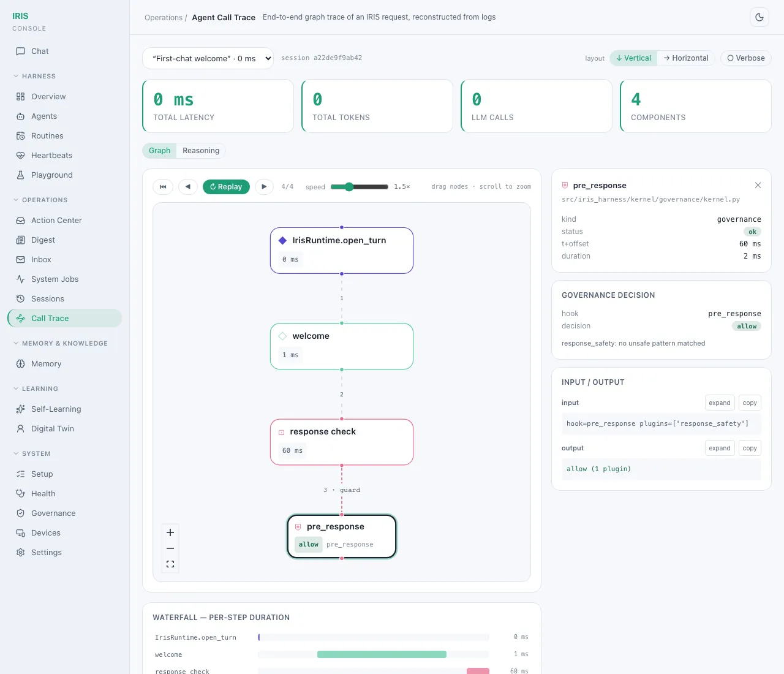The height and width of the screenshot is (674, 784).
Task: Open Action Center
Action: point(65,221)
